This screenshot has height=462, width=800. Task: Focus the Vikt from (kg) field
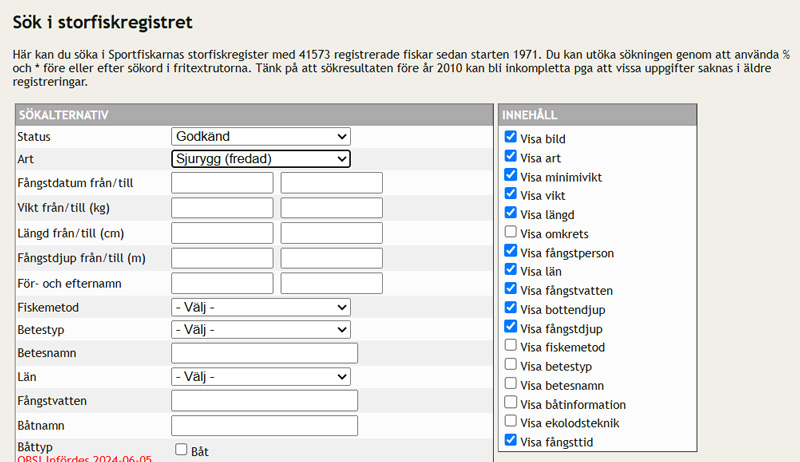click(x=222, y=208)
